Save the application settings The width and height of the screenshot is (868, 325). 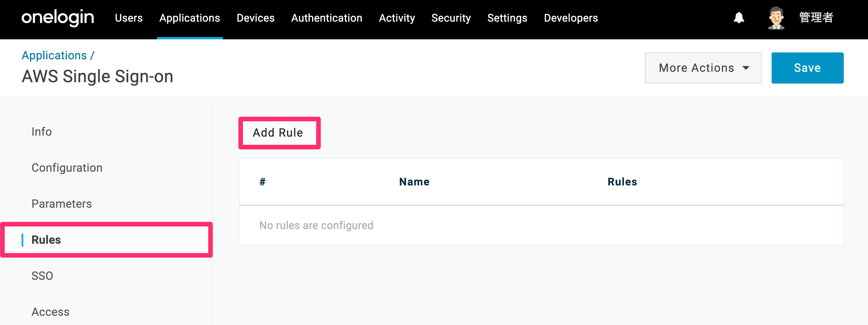[807, 68]
